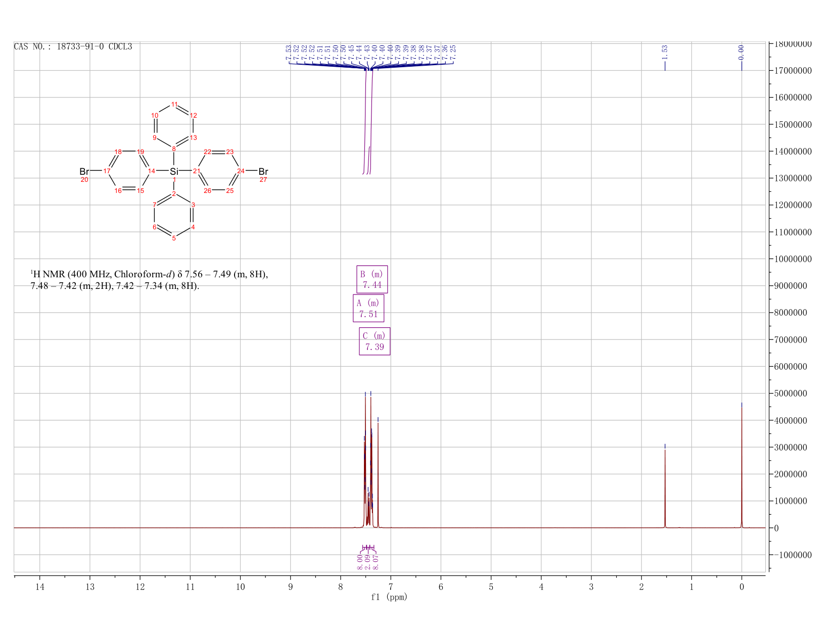834x644 pixels.
Task: Click the 8 ppm tick label on x-axis
Action: coord(341,587)
